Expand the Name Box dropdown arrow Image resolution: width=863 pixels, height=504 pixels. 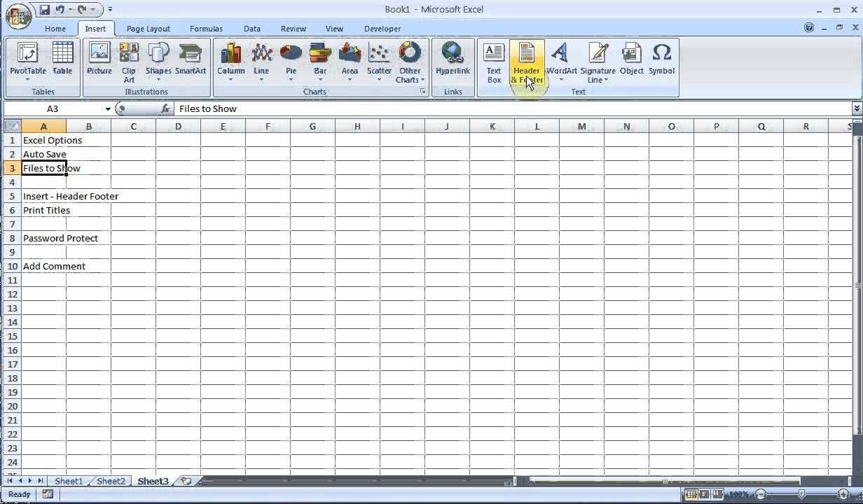tap(108, 109)
